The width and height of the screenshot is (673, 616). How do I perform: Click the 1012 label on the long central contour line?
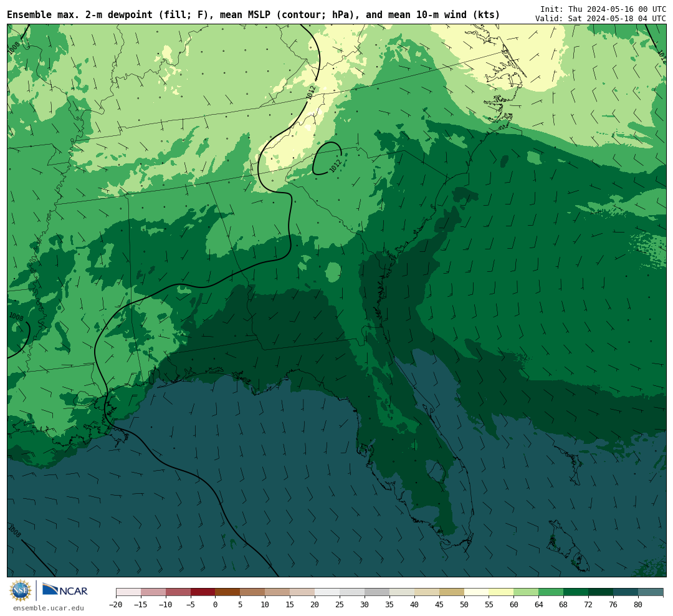tap(311, 92)
